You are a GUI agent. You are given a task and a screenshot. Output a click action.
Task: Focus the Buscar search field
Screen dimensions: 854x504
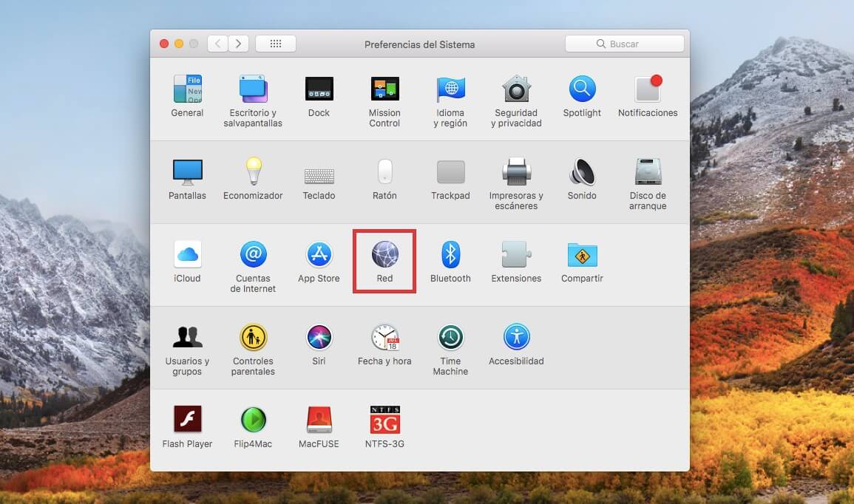coord(625,44)
